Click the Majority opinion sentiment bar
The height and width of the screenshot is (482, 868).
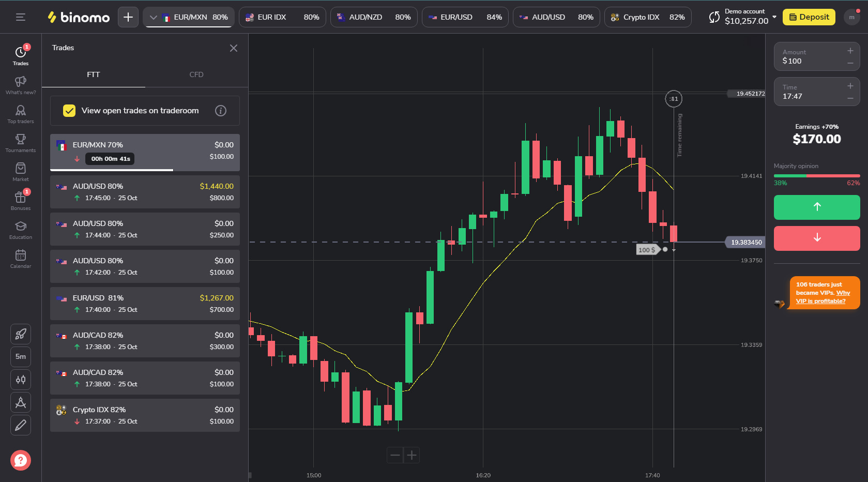click(817, 176)
